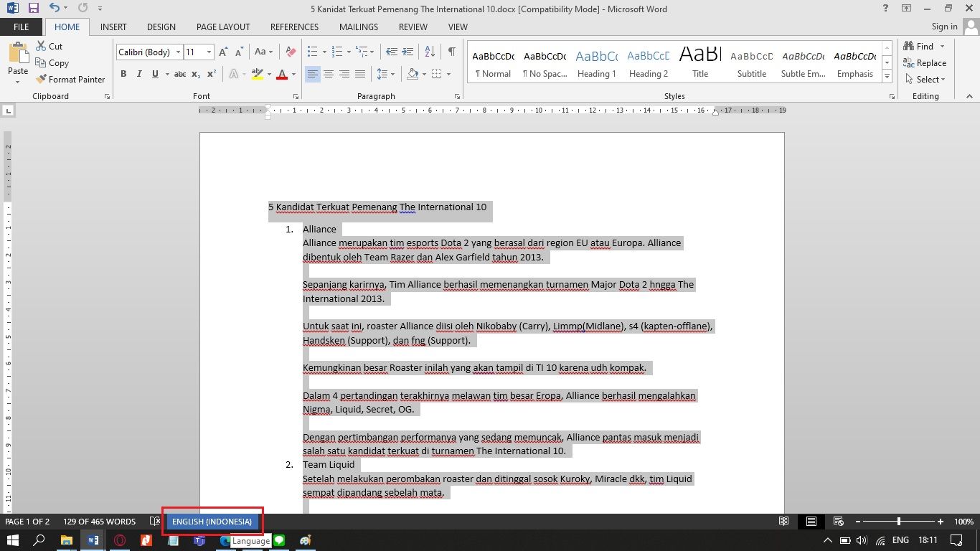Switch to the PAGE LAYOUT tab
Screen dimensions: 980x551
coord(223,27)
